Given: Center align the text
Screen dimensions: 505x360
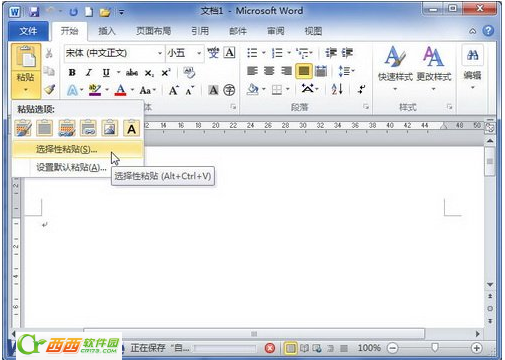Looking at the screenshot, I should pos(269,71).
